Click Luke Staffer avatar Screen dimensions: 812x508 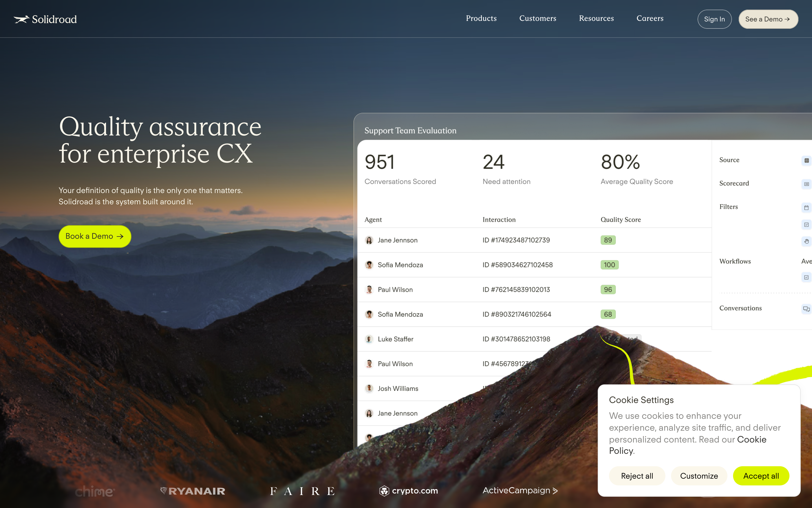[369, 339]
